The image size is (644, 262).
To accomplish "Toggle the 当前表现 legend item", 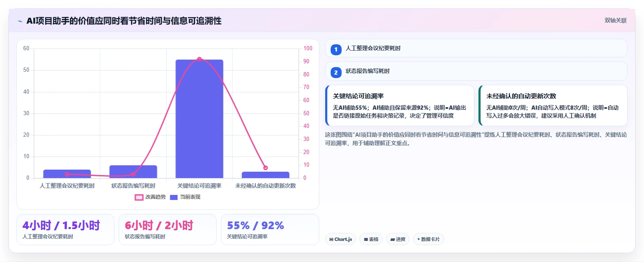I will 185,197.
